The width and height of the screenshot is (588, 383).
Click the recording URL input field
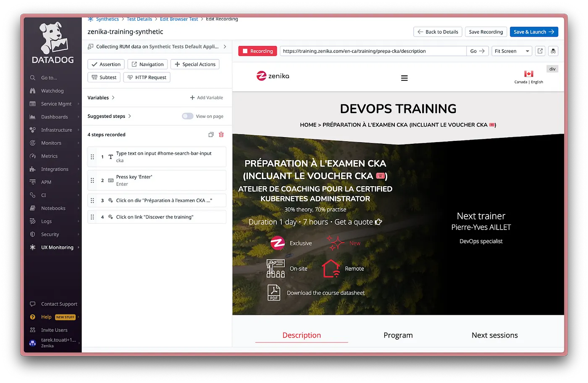click(373, 51)
